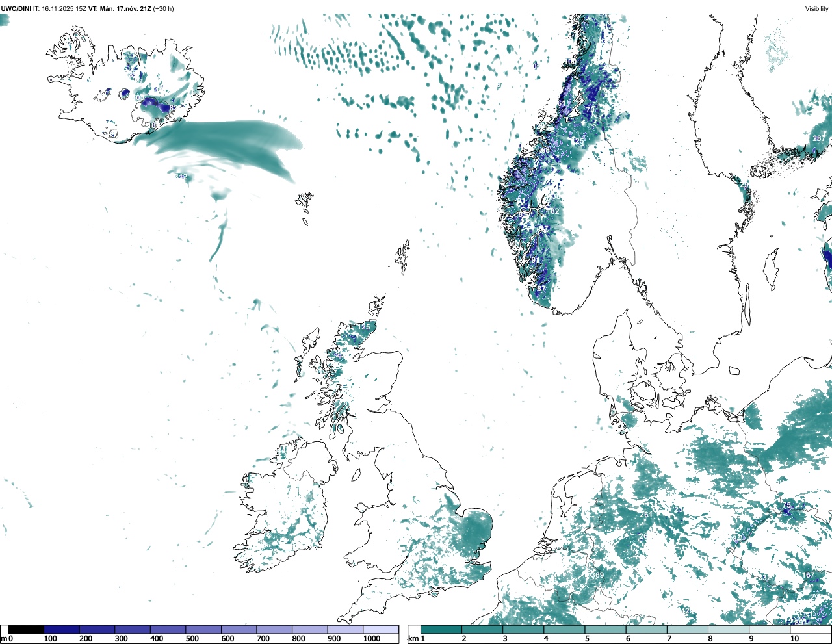Click the '261' value over northern Germany
Screen dimensions: 832x644
click(x=646, y=515)
